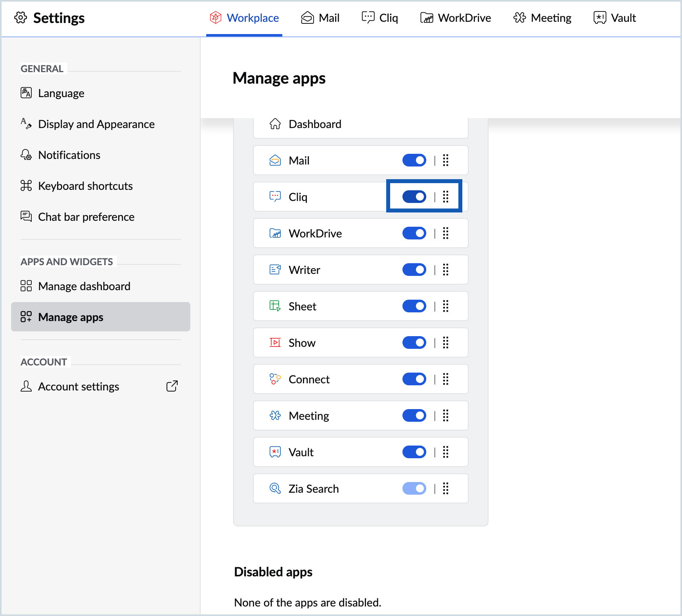
Task: Switch off the Vault toggle
Action: pos(414,452)
